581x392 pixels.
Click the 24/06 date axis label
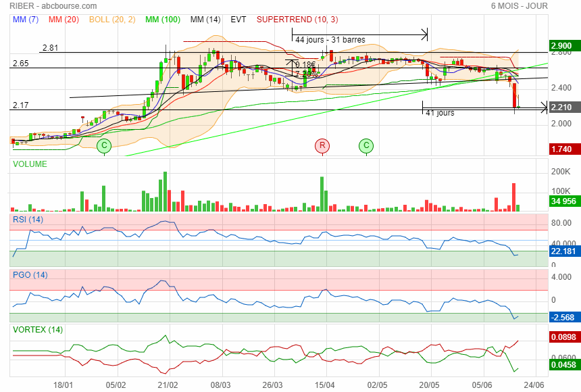coord(534,385)
